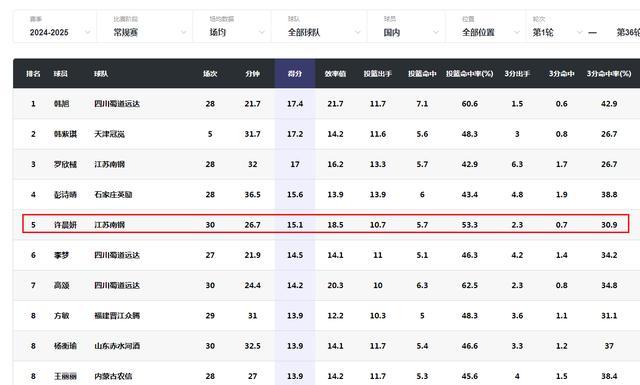Click the chevron arrow beside 2024-2025

87,32
